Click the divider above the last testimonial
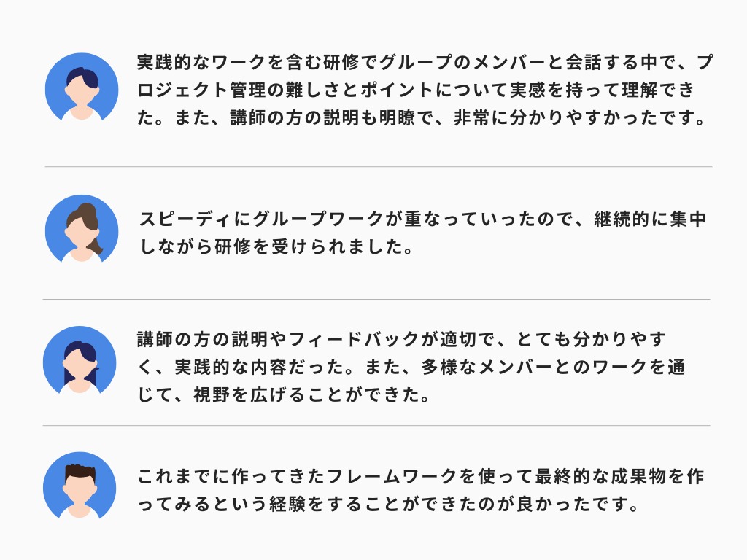Viewport: 747px width, 560px height. 376,425
